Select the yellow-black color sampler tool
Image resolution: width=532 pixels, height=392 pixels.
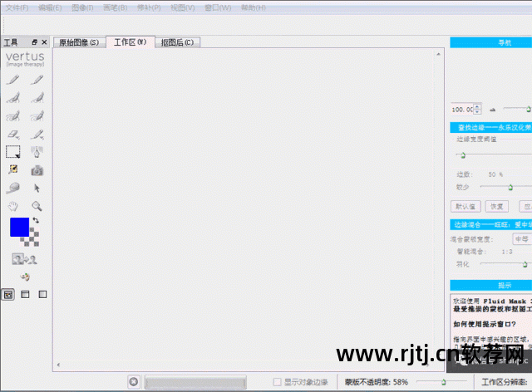(x=13, y=169)
